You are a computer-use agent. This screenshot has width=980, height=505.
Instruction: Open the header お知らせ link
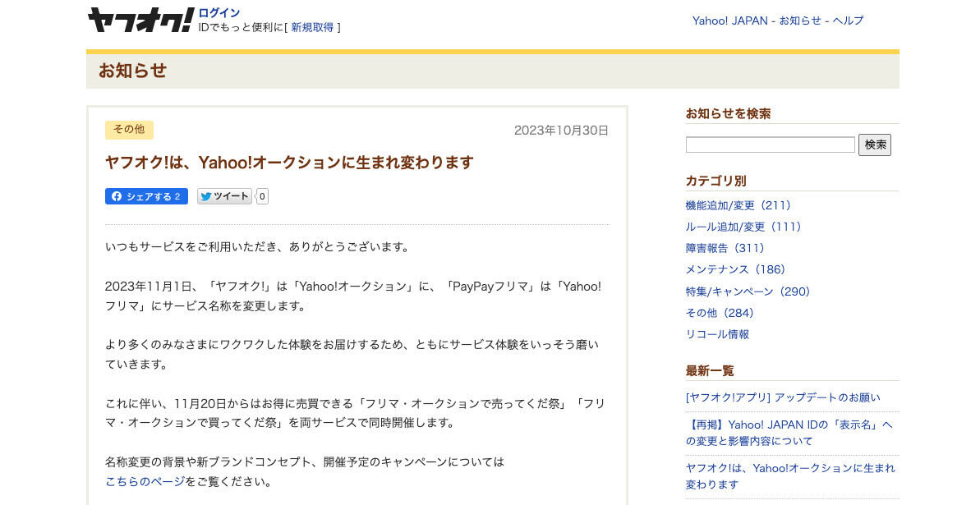point(800,21)
